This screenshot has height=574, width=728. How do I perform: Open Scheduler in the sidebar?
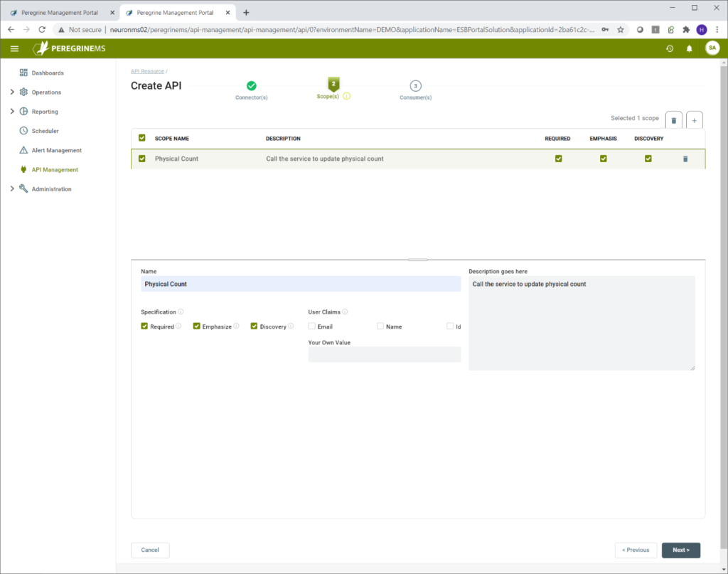[45, 131]
